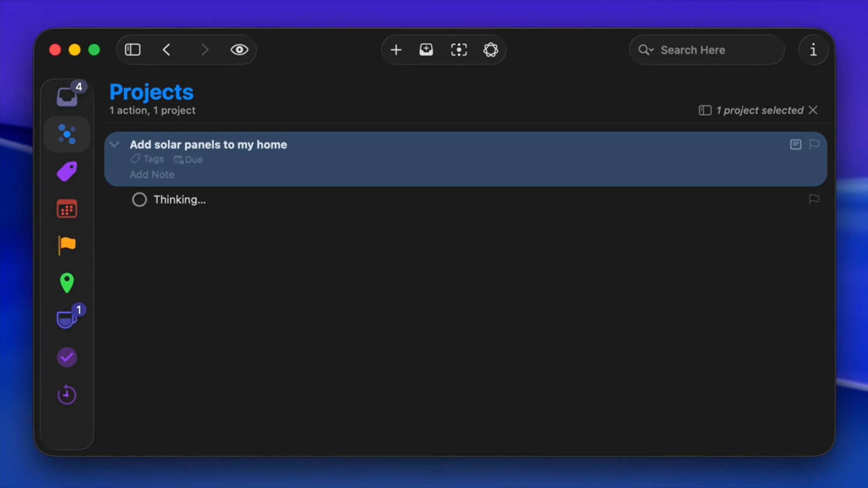Mark the "Thinking..." task complete
This screenshot has height=488, width=868.
[139, 199]
